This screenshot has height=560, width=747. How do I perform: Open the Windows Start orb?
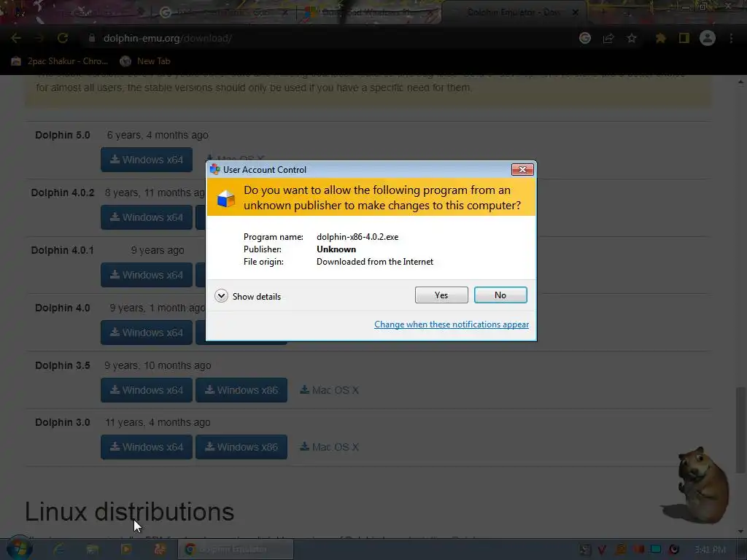pos(20,548)
